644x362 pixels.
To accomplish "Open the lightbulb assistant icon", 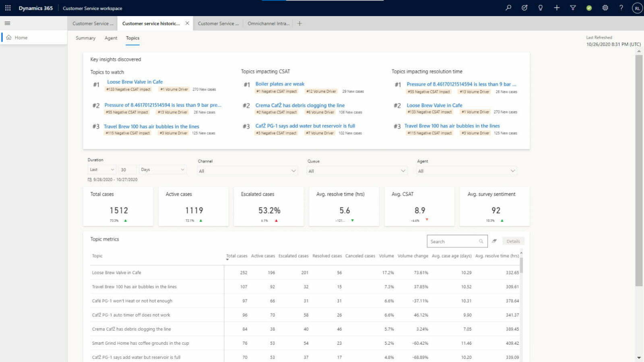I will [x=541, y=8].
